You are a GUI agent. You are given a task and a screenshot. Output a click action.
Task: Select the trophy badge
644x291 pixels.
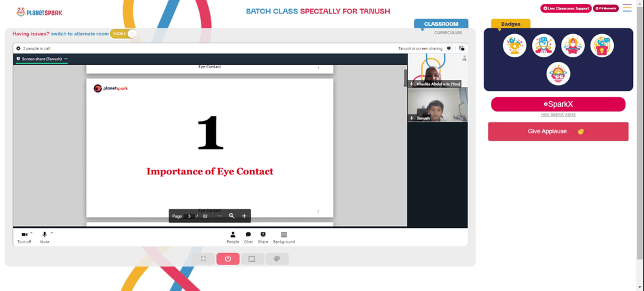tap(515, 46)
